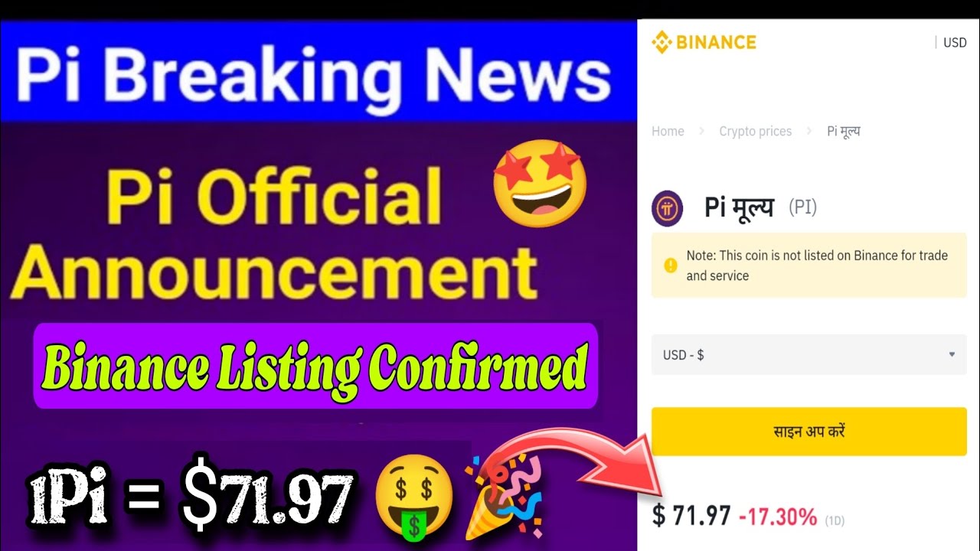Go to Home breadcrumb
Screen dimensions: 980x551
[x=668, y=132]
